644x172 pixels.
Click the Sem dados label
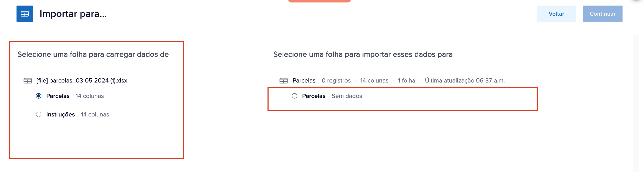(347, 96)
